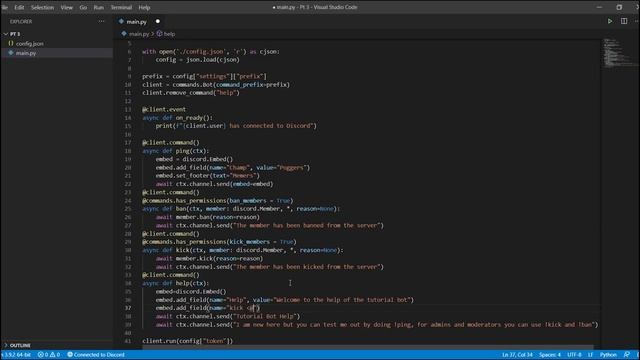Open the Help menu
This screenshot has height=360, width=640.
(x=144, y=7)
